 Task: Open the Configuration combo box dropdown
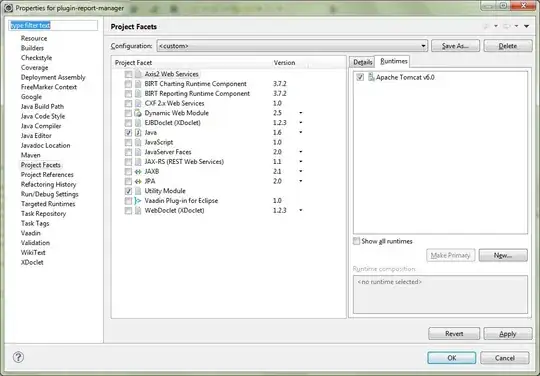[x=423, y=46]
